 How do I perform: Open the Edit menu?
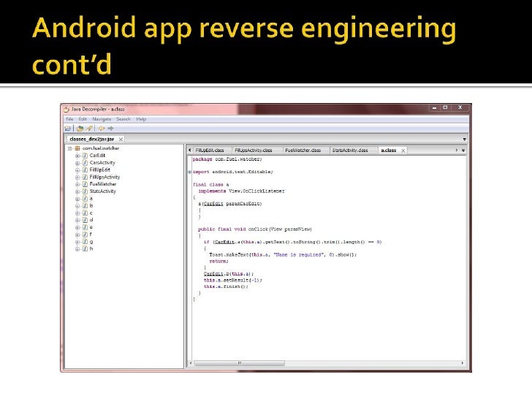click(83, 119)
